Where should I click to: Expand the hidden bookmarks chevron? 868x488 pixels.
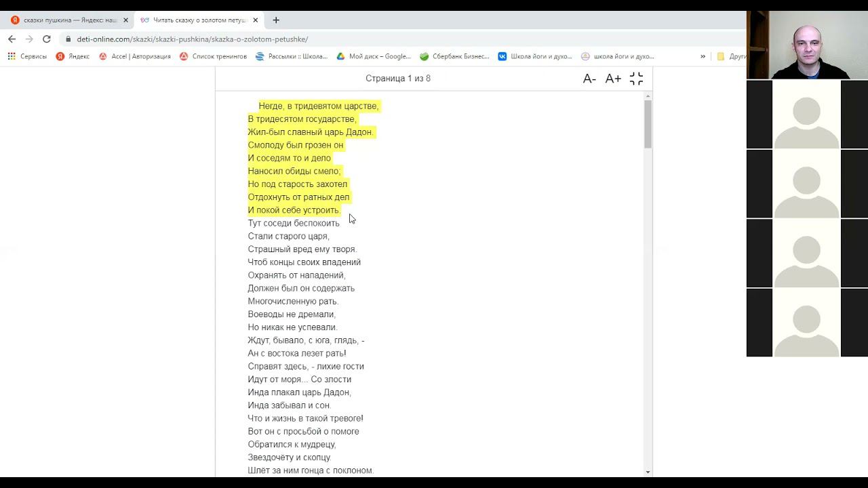(x=703, y=56)
